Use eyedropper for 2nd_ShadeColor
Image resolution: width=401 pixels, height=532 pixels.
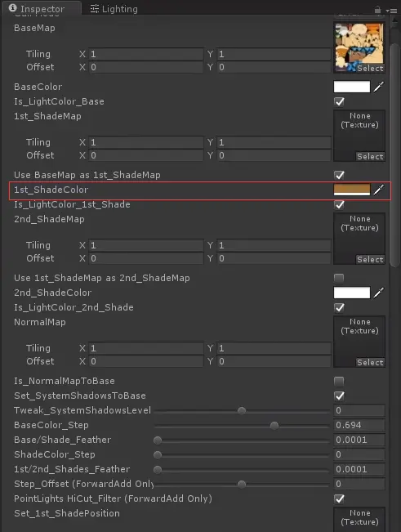(x=379, y=293)
